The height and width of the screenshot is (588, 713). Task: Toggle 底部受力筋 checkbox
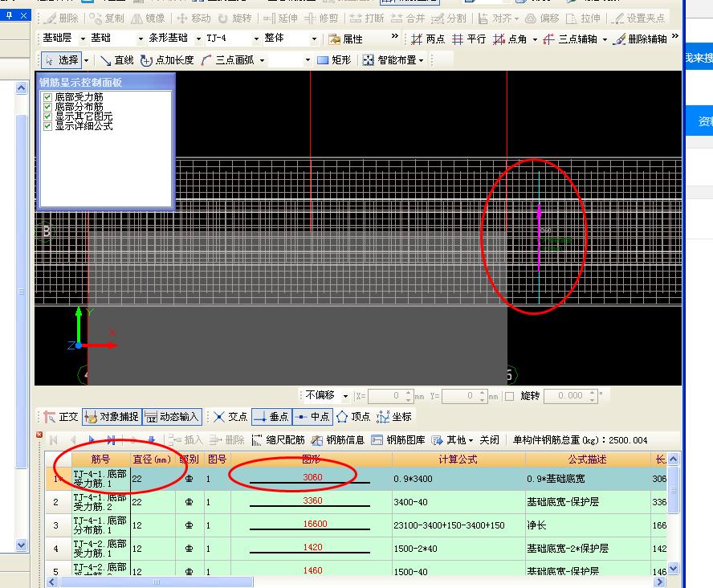coord(47,97)
